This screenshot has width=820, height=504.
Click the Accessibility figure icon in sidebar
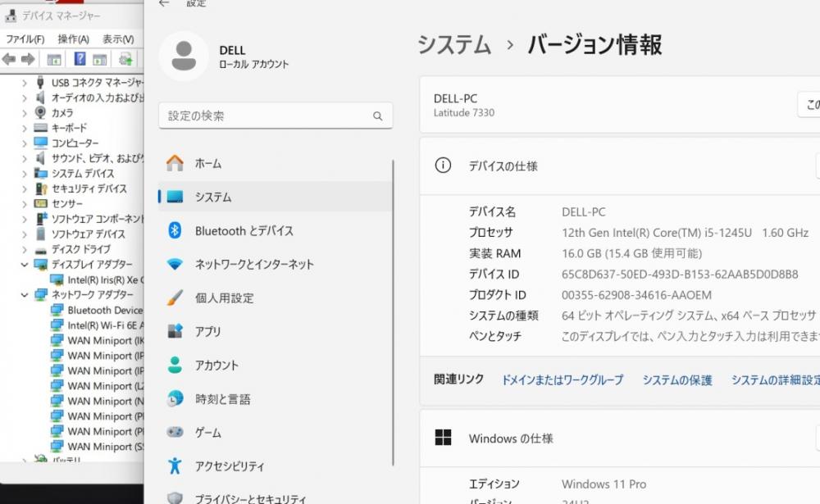coord(175,465)
